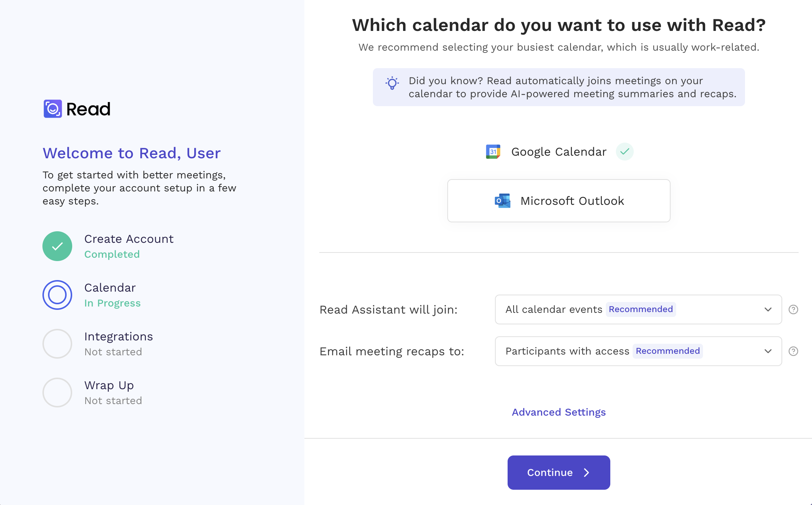Select the Integrations step circle
Image resolution: width=812 pixels, height=505 pixels.
pyautogui.click(x=57, y=344)
